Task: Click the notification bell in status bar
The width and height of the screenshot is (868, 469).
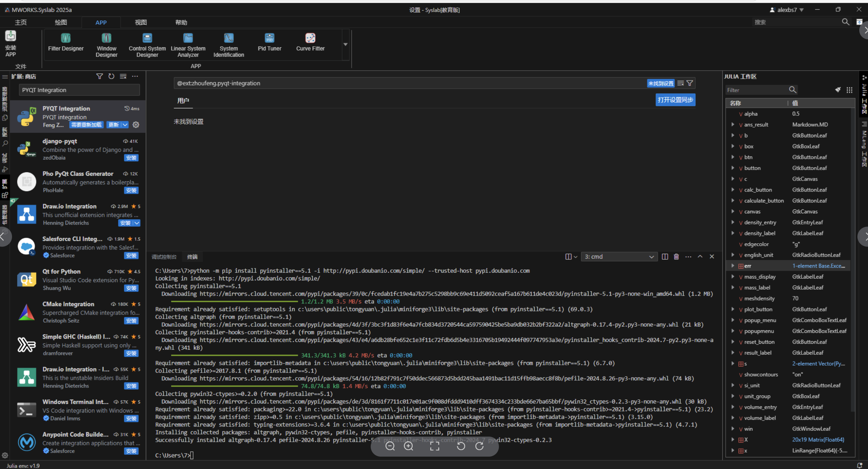Action: (860, 465)
